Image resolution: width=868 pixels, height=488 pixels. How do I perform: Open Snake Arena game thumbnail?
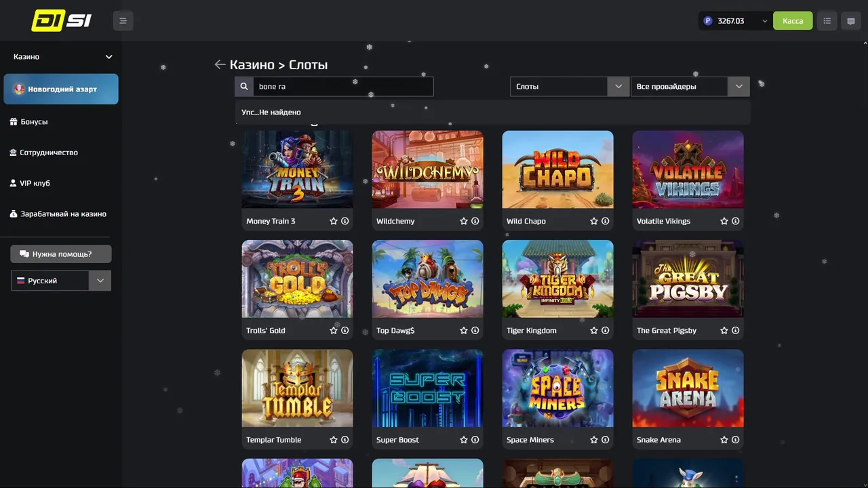click(688, 388)
